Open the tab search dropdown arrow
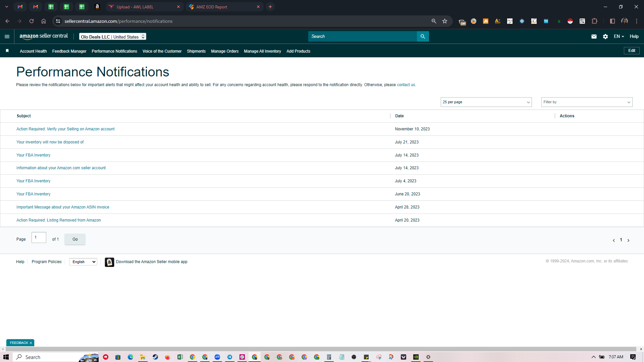Screen dimensions: 644x362 point(6,7)
